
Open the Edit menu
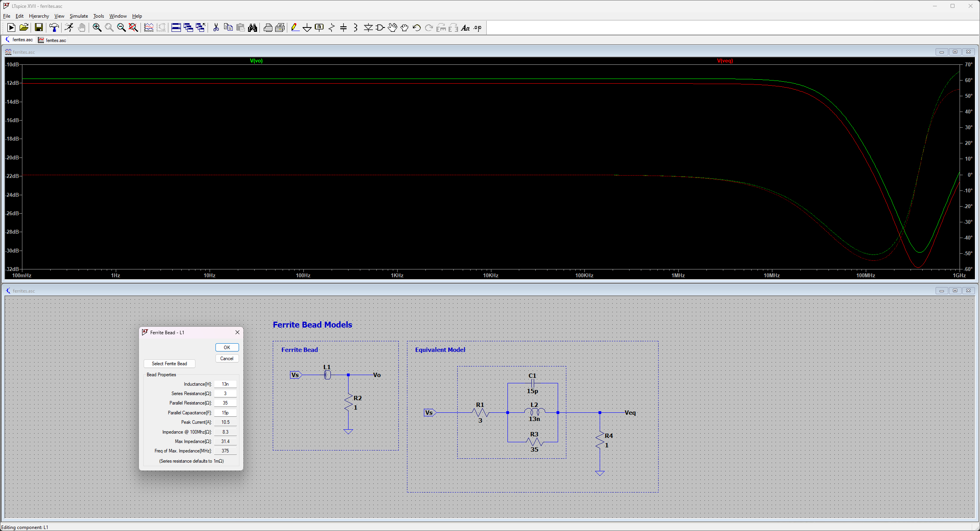click(x=20, y=16)
